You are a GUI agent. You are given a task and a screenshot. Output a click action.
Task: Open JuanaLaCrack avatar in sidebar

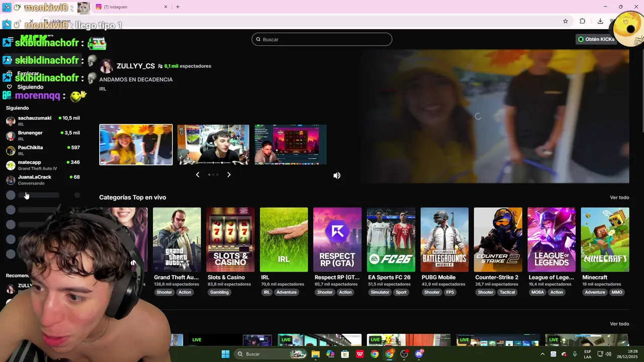11,180
